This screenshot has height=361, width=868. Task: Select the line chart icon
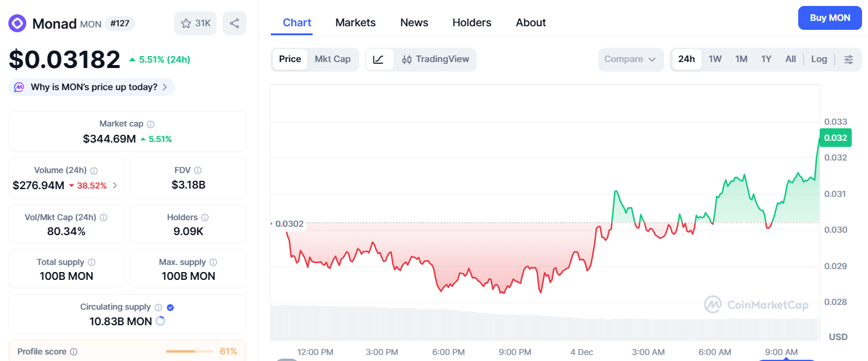coord(379,59)
